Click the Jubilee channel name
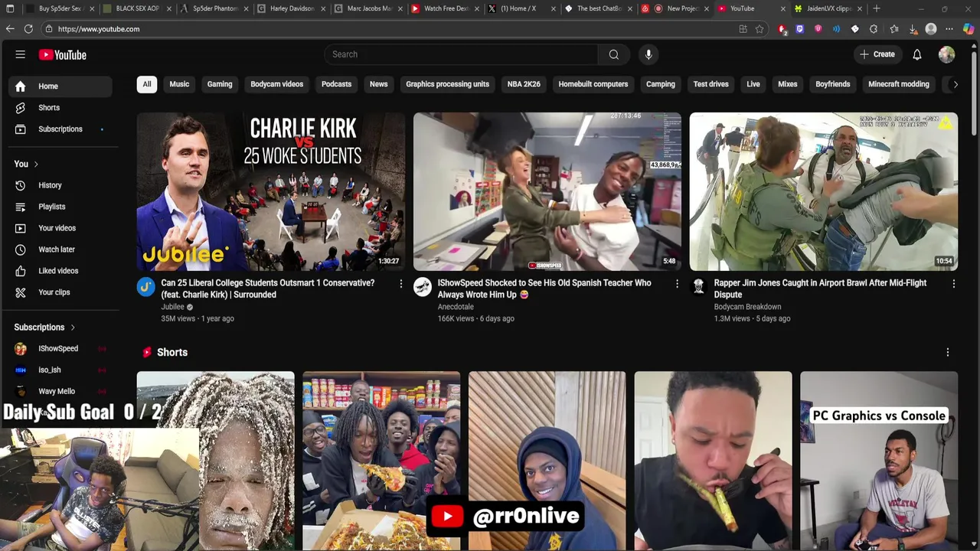This screenshot has width=980, height=551. (x=172, y=307)
